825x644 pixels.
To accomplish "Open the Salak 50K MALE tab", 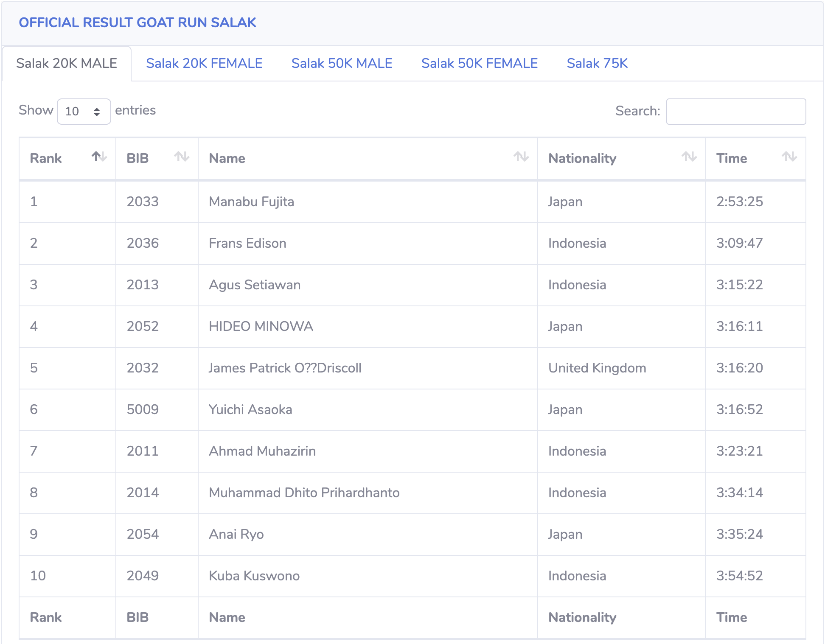I will (342, 64).
